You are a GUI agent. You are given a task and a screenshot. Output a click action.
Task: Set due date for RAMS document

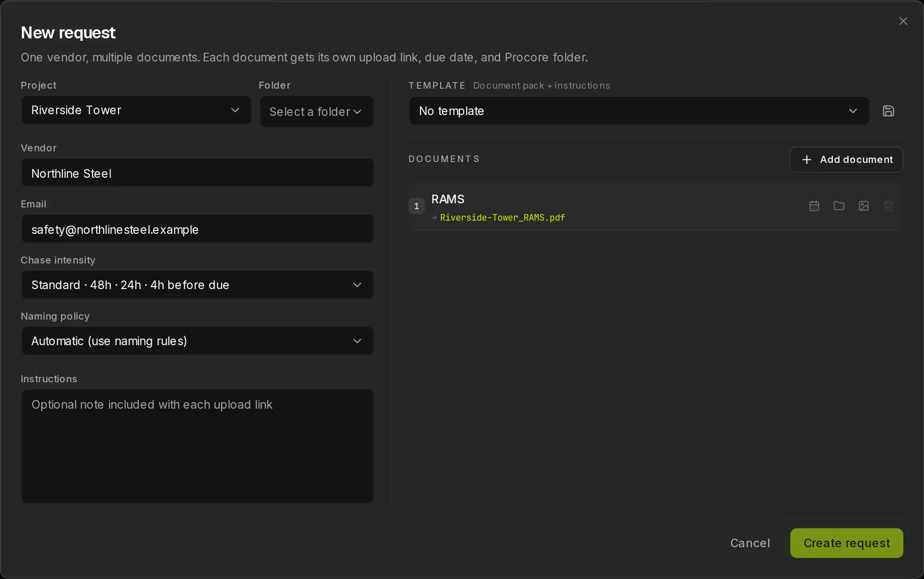(x=814, y=206)
